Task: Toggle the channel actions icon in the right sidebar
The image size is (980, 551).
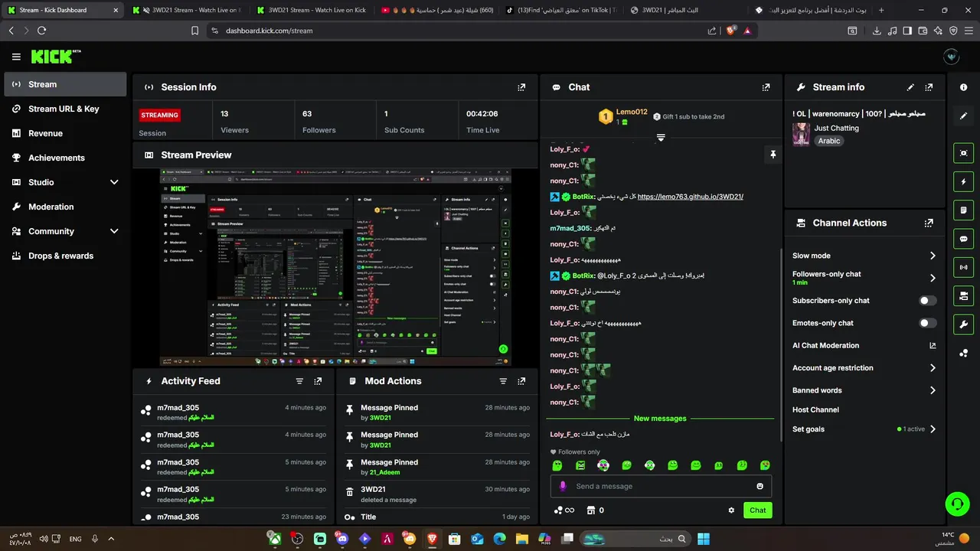Action: point(963,295)
